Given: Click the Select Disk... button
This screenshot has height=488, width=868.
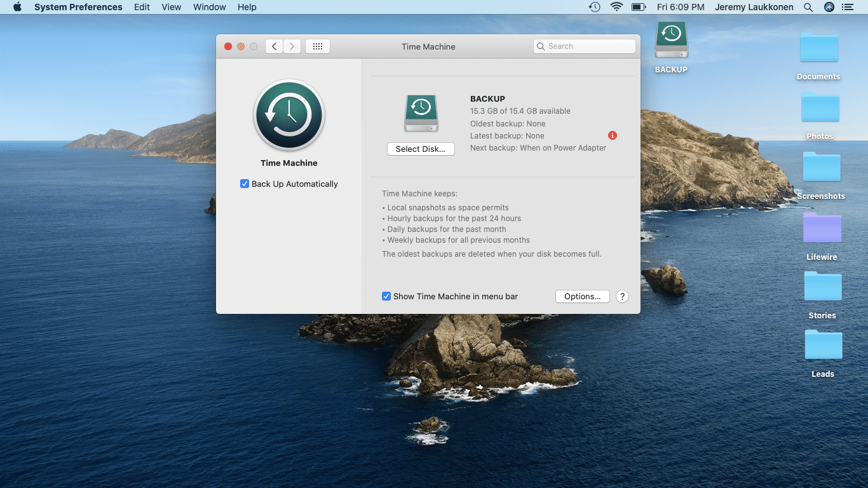Looking at the screenshot, I should pyautogui.click(x=421, y=149).
